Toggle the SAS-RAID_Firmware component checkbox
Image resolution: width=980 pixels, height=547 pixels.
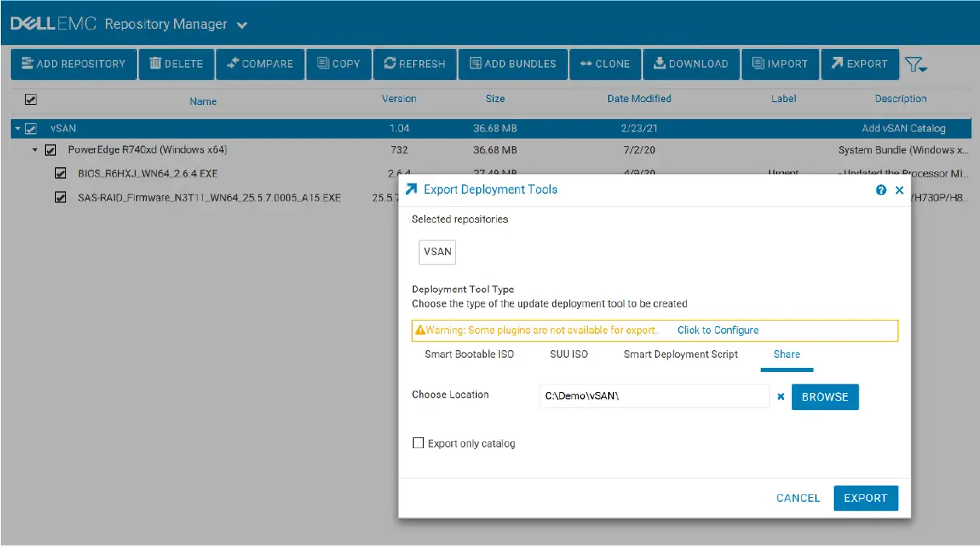click(x=60, y=197)
